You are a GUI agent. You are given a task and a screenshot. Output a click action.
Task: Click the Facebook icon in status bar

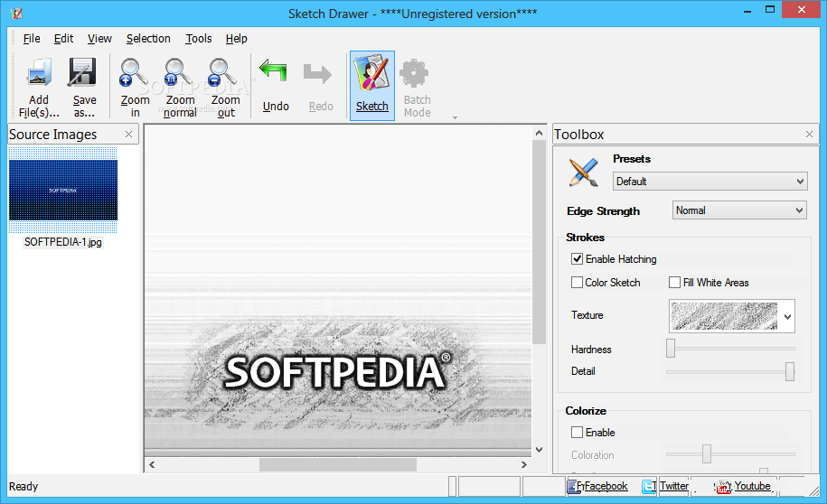click(x=573, y=486)
